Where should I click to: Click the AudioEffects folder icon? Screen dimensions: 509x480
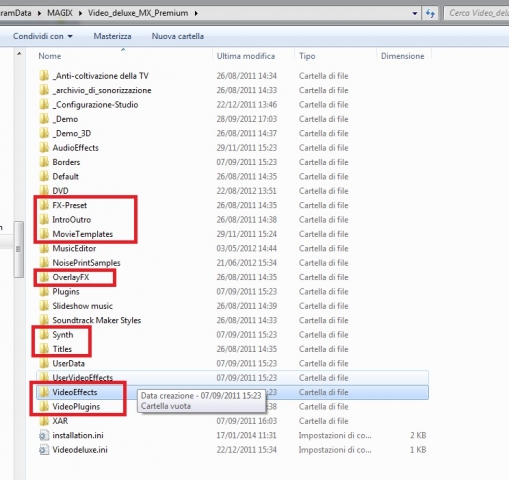point(44,147)
